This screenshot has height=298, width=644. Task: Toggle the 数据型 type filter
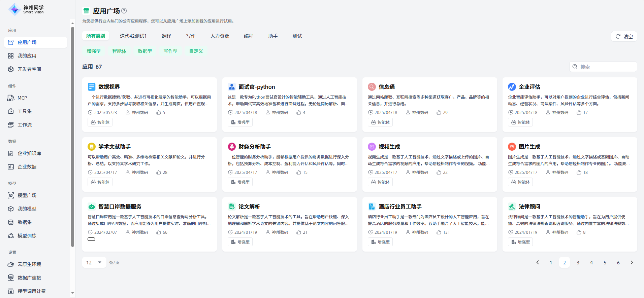click(145, 51)
